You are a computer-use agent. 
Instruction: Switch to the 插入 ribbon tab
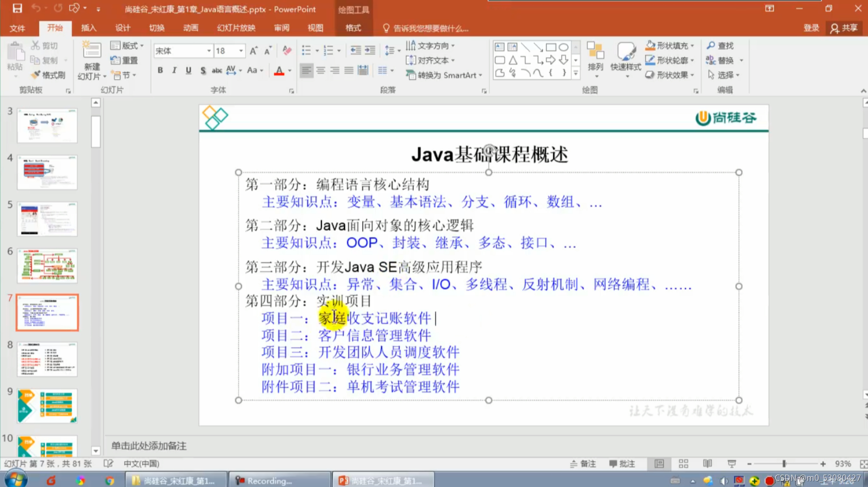88,28
